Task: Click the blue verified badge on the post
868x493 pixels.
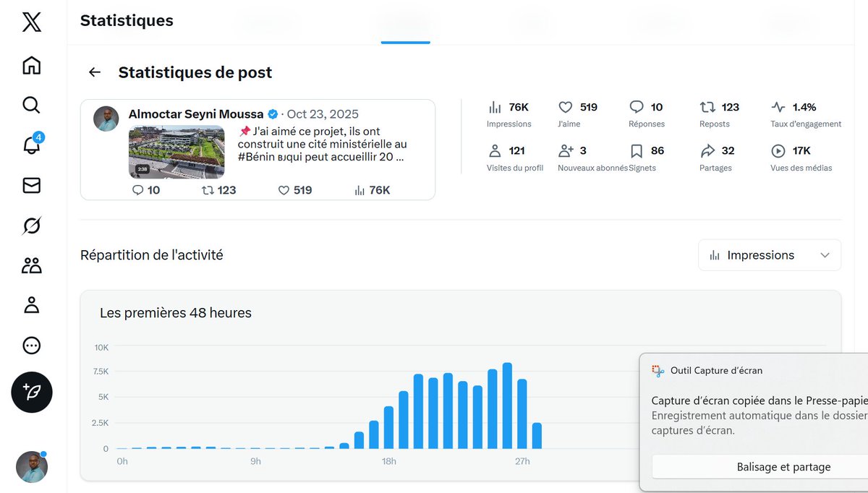Action: click(273, 113)
